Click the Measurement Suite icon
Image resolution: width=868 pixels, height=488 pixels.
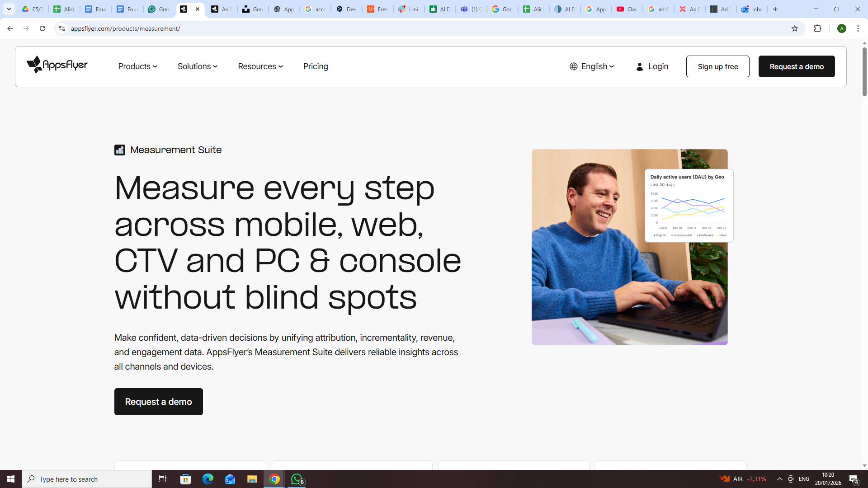[x=119, y=150]
